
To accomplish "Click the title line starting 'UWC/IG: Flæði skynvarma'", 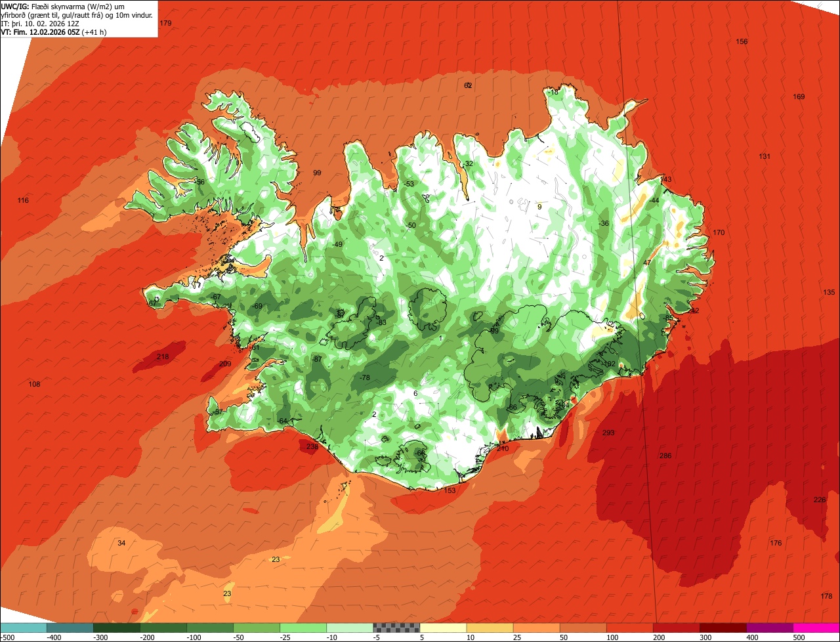I will tap(63, 6).
